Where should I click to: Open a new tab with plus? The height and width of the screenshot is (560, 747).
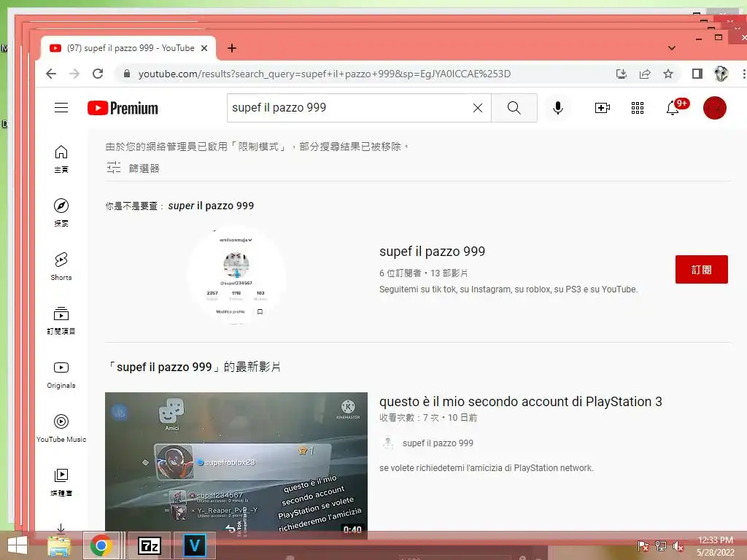231,48
